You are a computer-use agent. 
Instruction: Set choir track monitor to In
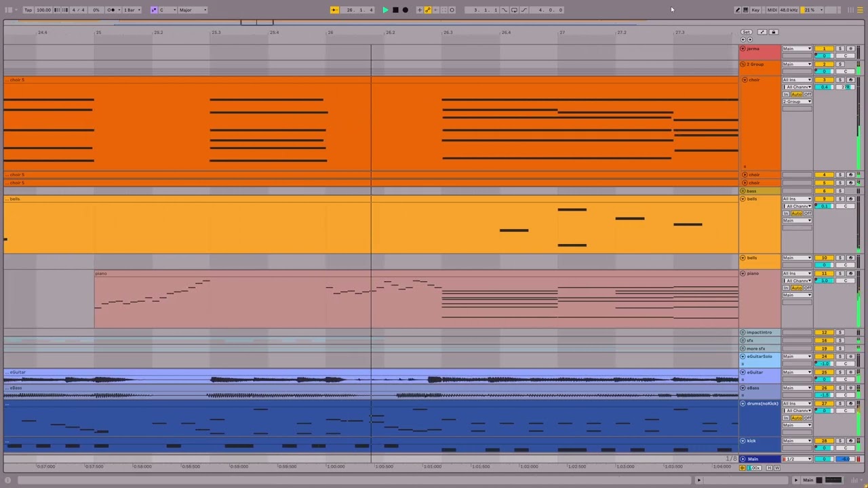tap(786, 95)
